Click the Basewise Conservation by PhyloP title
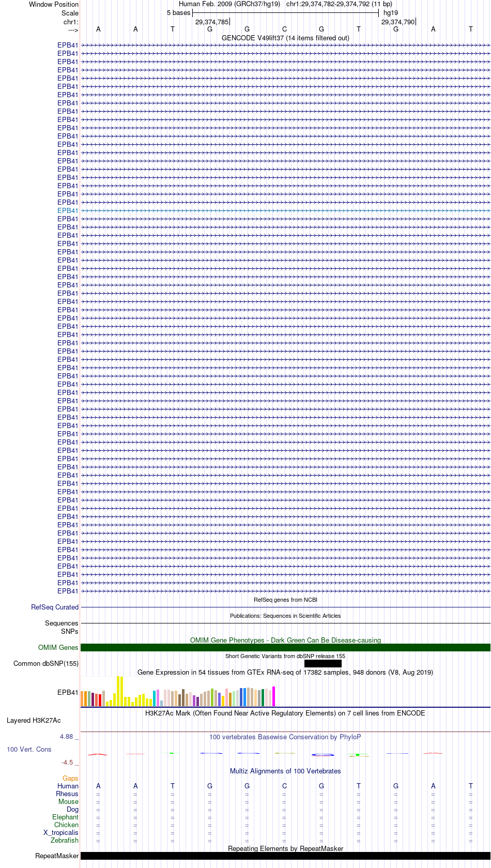Screen dimensions: 491x868 pyautogui.click(x=285, y=737)
